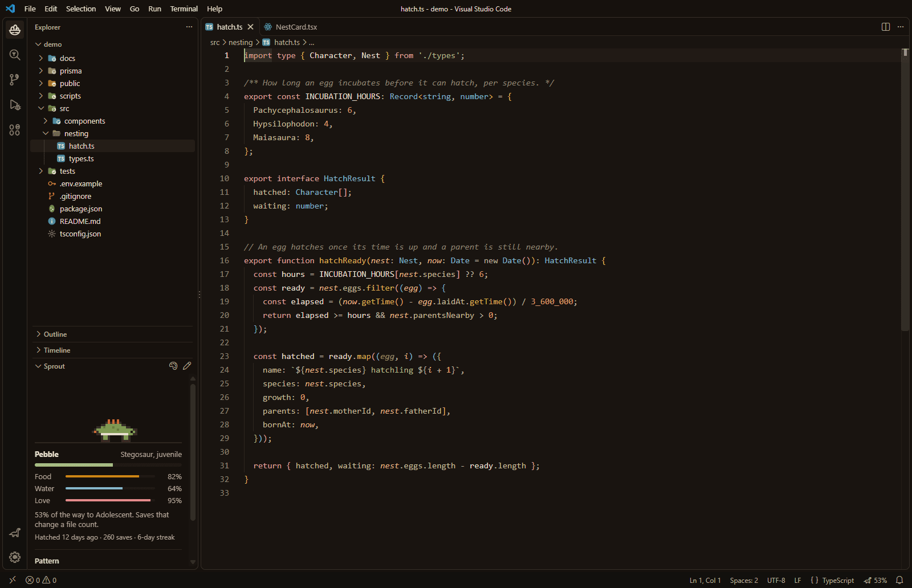Click the tsconfig.json gear file icon

pos(52,234)
